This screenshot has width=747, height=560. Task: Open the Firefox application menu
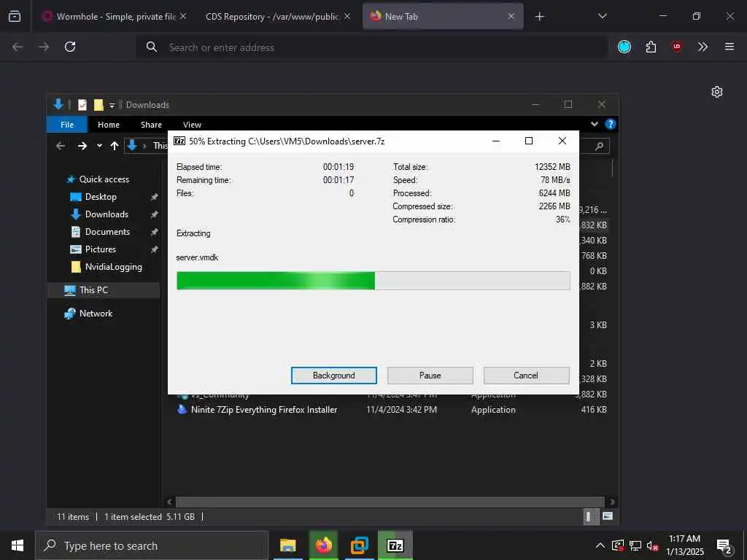(x=729, y=47)
